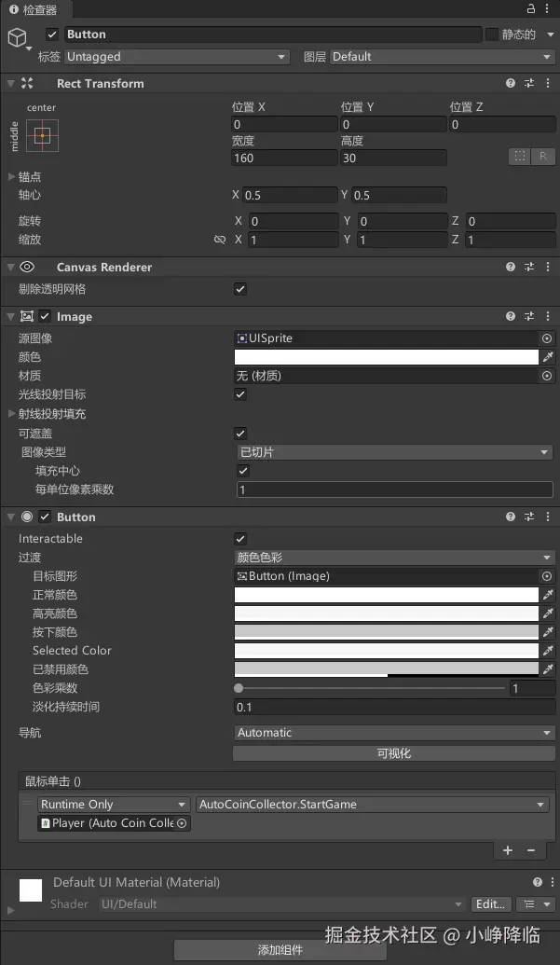This screenshot has height=965, width=560.
Task: Open Button component help icon
Action: point(511,517)
